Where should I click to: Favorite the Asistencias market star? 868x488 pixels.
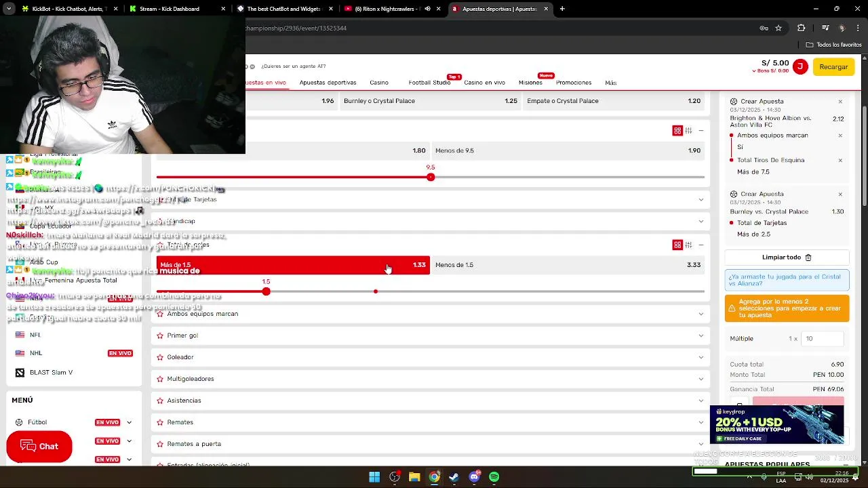pos(160,401)
